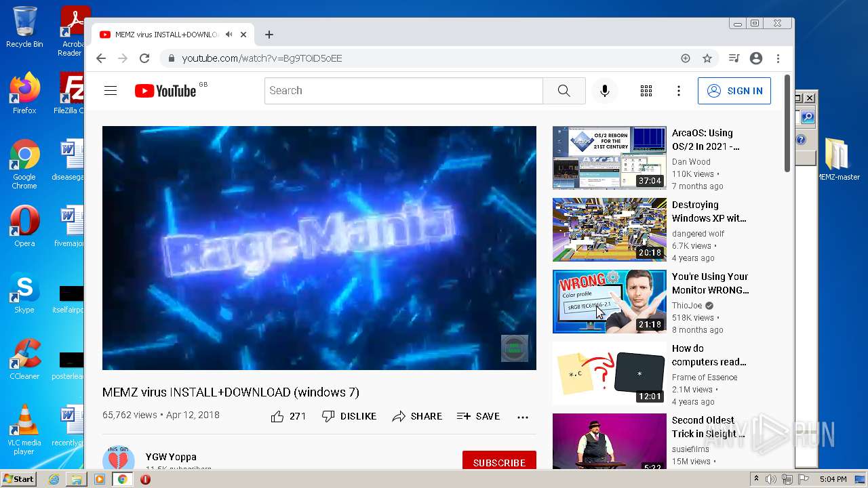This screenshot has width=868, height=488.
Task: Open the volume tray icon
Action: pyautogui.click(x=771, y=479)
